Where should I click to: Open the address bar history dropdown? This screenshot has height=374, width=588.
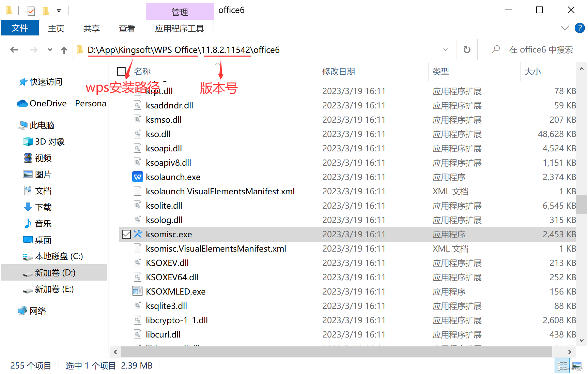(446, 50)
